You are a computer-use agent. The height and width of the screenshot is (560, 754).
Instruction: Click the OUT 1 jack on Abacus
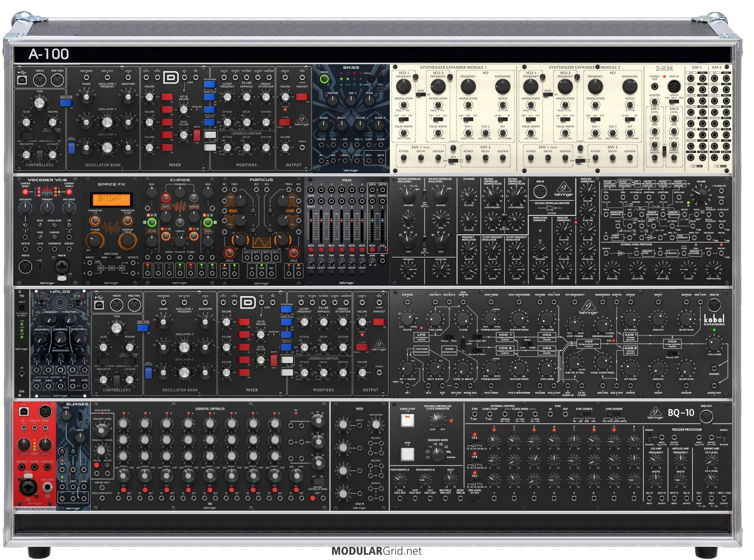pyautogui.click(x=246, y=258)
